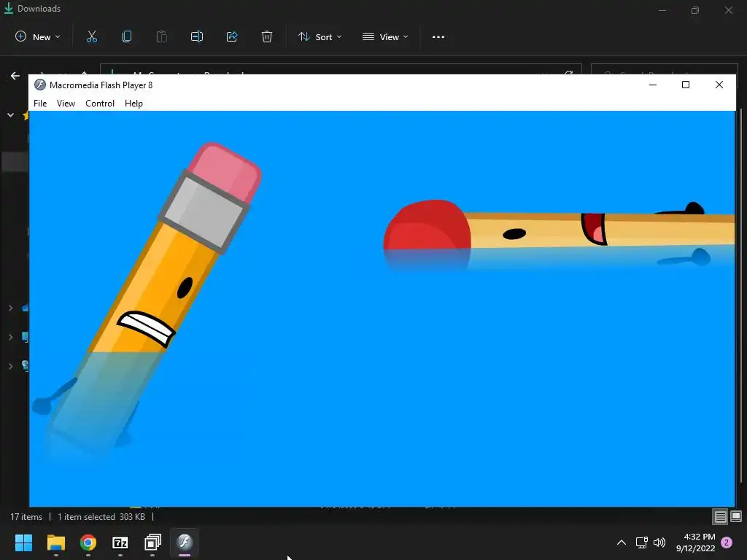Image resolution: width=747 pixels, height=560 pixels.
Task: Click the Paste icon in Explorer toolbar
Action: [x=161, y=36]
